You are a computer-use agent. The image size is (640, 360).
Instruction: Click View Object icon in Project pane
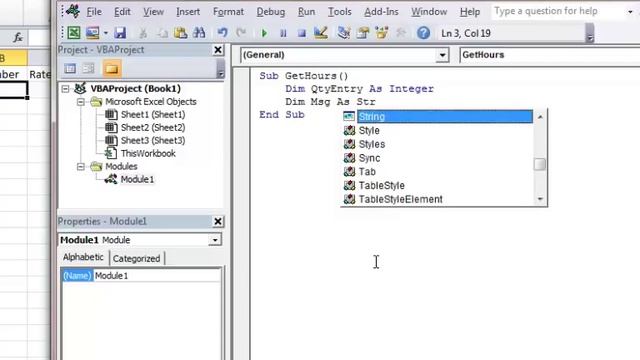pos(89,69)
